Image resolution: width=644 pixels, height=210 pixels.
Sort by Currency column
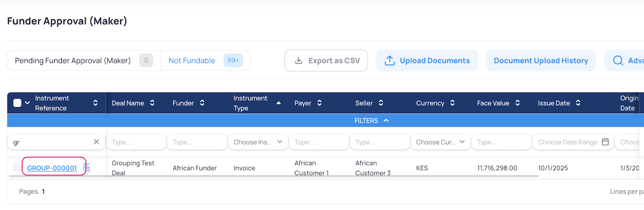coord(452,103)
